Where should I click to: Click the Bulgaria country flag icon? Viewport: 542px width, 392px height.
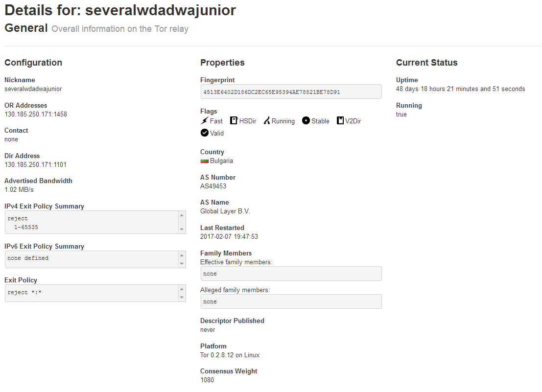205,161
